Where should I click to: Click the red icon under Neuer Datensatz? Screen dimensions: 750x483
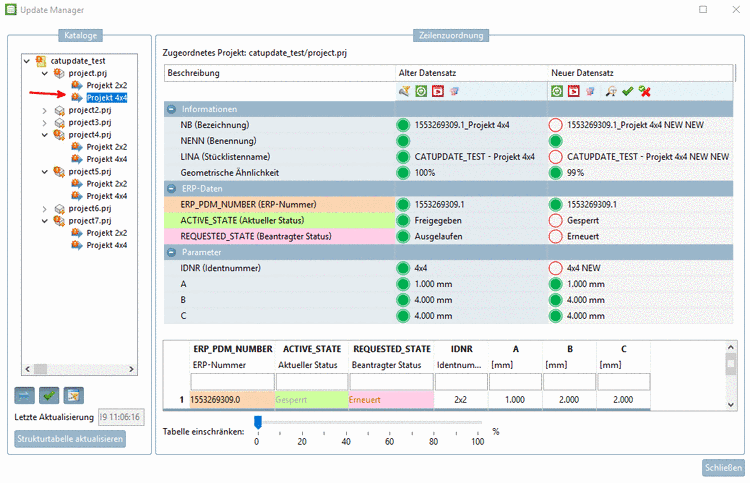click(573, 91)
